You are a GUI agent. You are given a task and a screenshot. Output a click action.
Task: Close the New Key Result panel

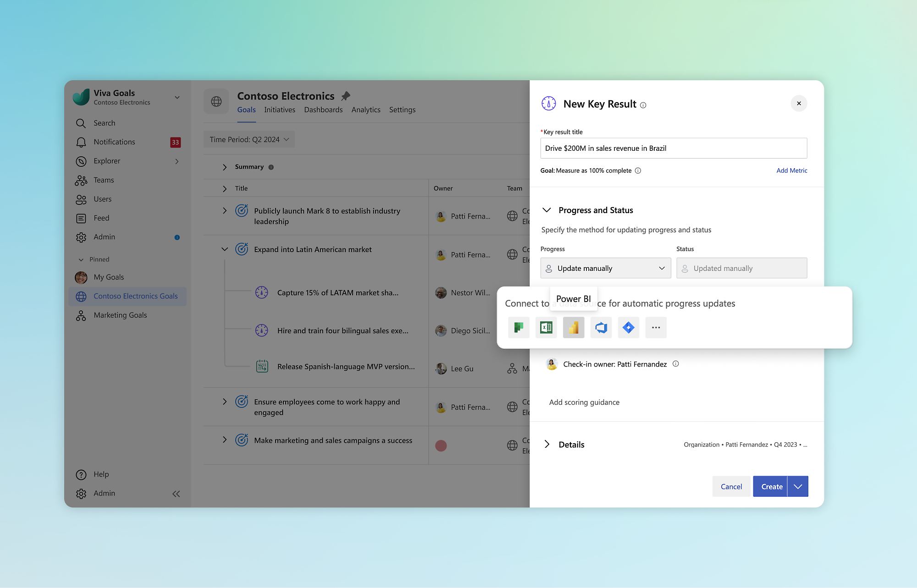799,104
